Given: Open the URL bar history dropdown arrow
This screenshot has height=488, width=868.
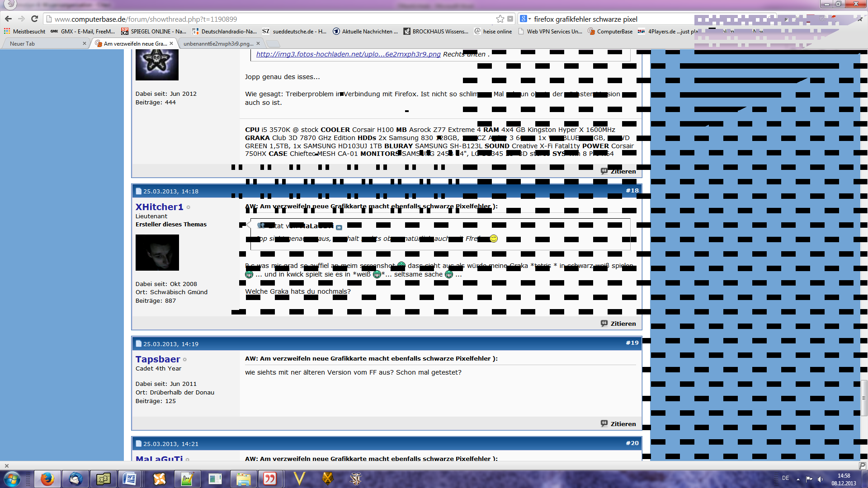Looking at the screenshot, I should 510,19.
